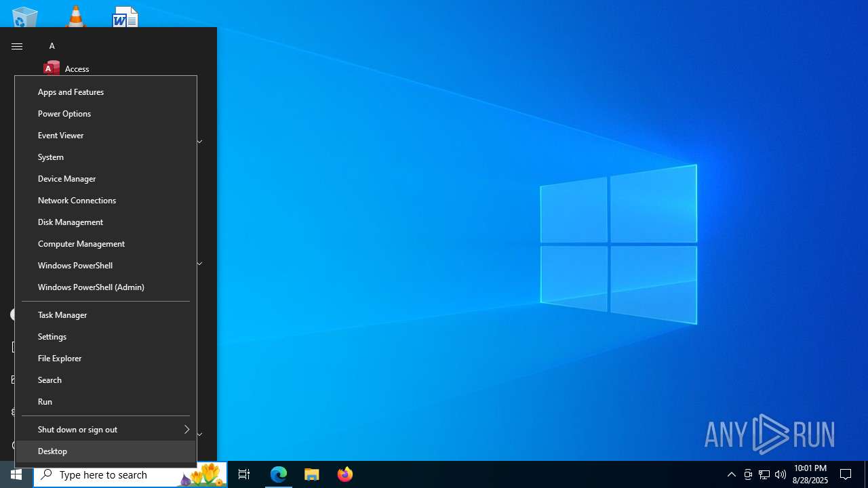The width and height of the screenshot is (868, 488).
Task: Select Power Options menu entry
Action: (106, 113)
